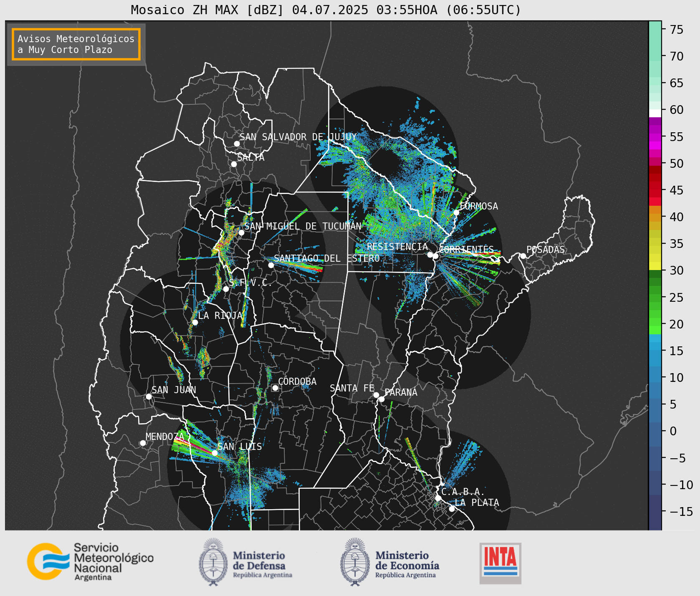Click the San Salvador de Jujuy city marker
The height and width of the screenshot is (596, 700).
237,144
